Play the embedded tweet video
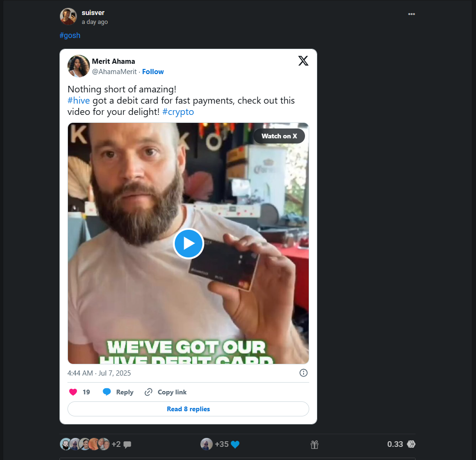Image resolution: width=476 pixels, height=460 pixels. point(188,243)
